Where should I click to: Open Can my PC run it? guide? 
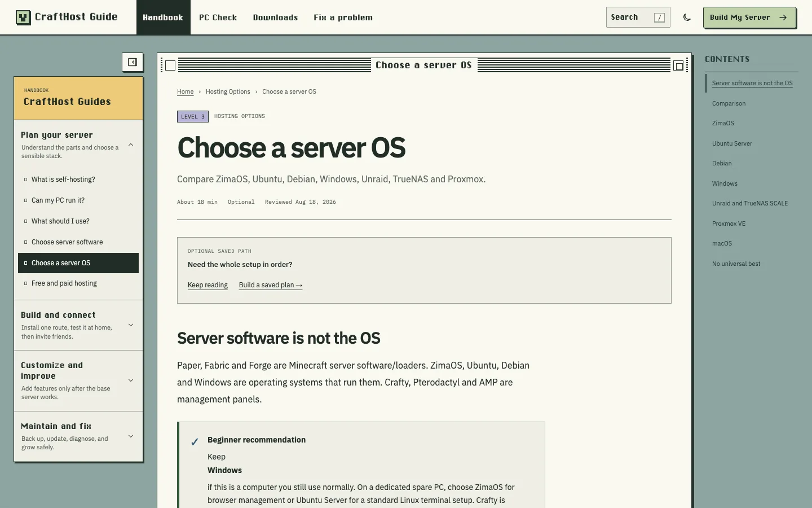(78, 200)
